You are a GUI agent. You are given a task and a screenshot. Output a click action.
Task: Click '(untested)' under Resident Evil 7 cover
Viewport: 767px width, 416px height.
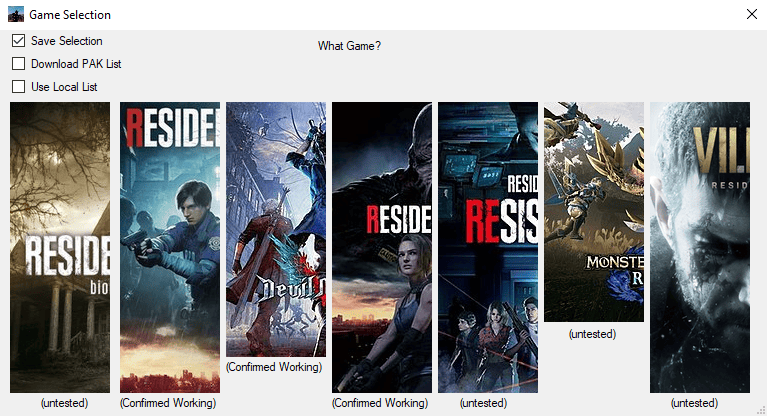[65, 403]
